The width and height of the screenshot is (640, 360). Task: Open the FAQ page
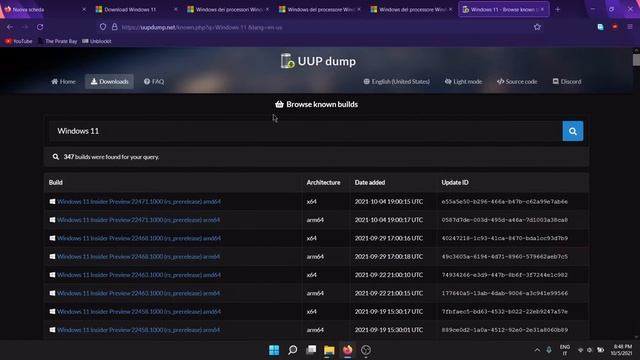pyautogui.click(x=154, y=82)
